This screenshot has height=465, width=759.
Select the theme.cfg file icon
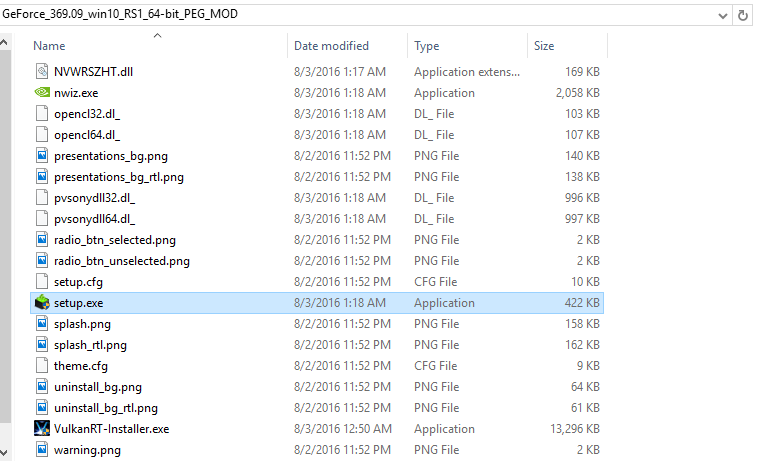point(42,366)
